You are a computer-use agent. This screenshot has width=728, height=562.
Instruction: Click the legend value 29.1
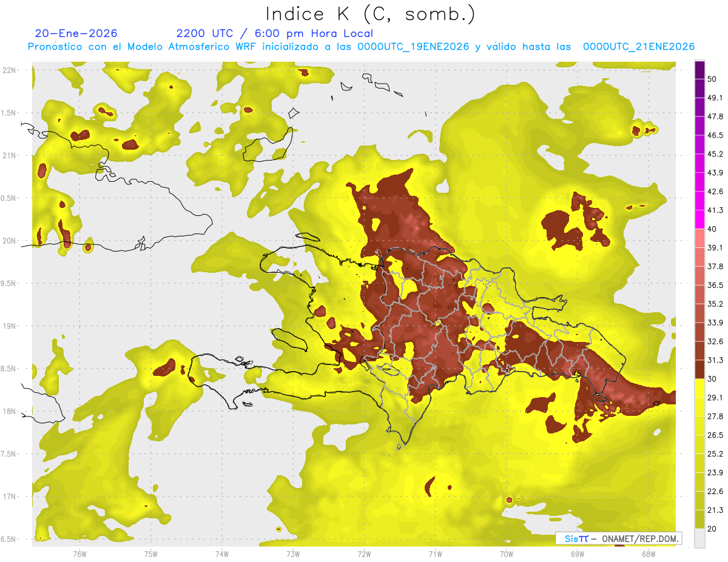click(715, 398)
